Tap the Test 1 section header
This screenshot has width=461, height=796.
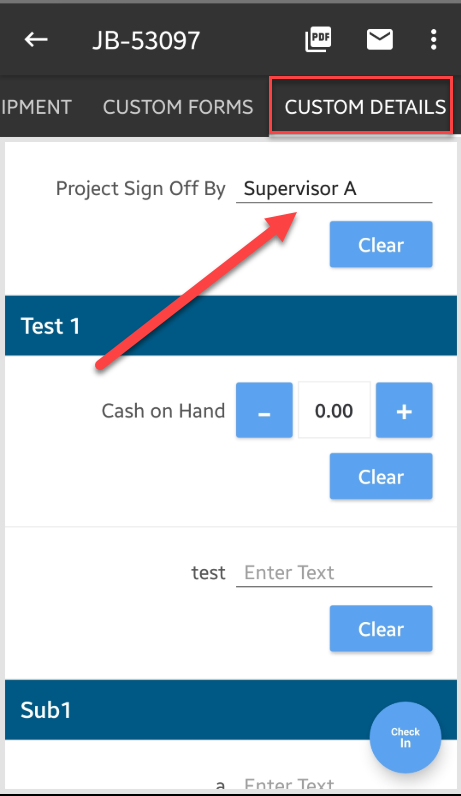click(231, 326)
